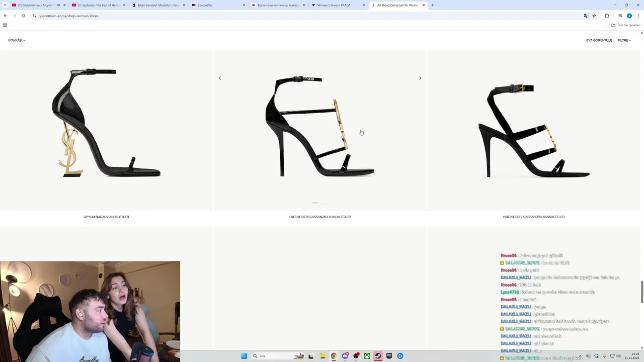Open the OPYUM RUGAN SANDALETLER product link
644x362 pixels.
tap(106, 217)
